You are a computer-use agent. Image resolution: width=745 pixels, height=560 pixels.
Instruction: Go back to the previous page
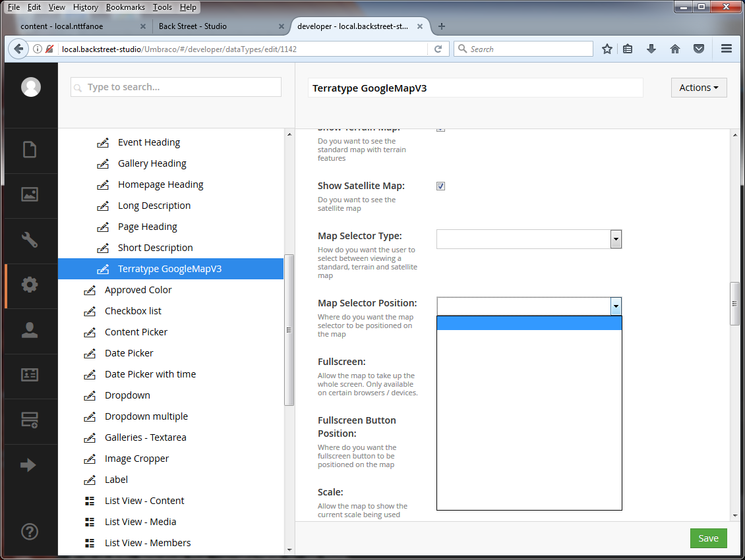tap(18, 49)
